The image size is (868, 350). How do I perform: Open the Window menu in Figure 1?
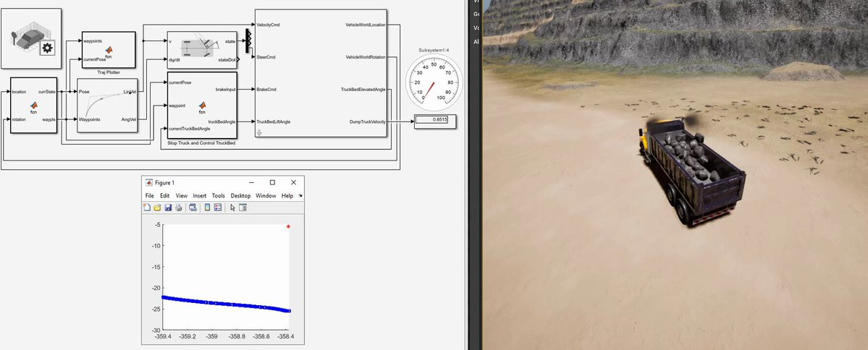pyautogui.click(x=266, y=196)
